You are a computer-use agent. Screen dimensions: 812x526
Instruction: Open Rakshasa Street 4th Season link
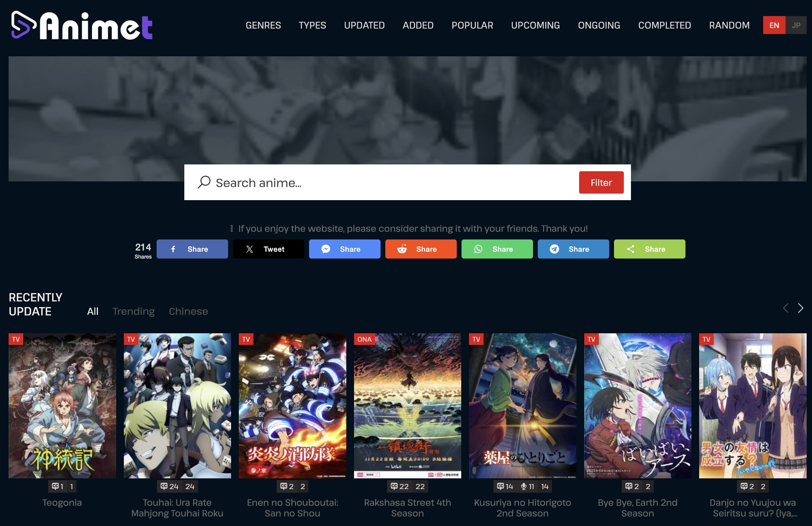click(x=407, y=508)
